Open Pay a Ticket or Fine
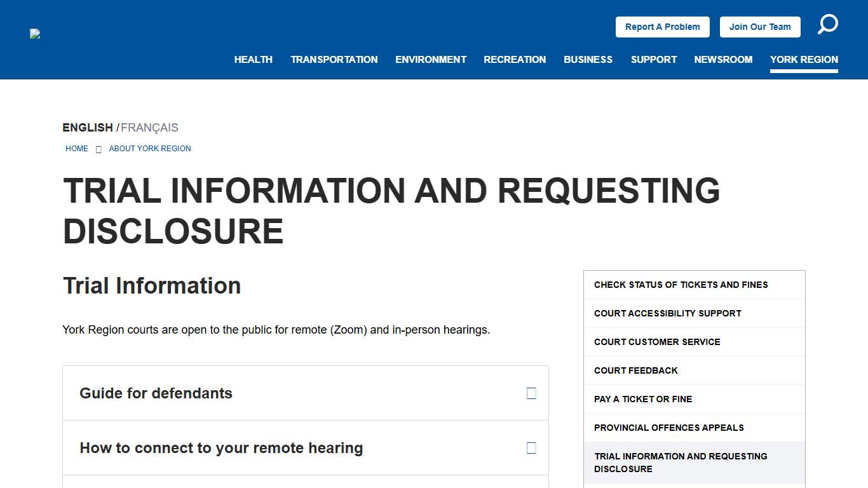868x488 pixels. (642, 399)
